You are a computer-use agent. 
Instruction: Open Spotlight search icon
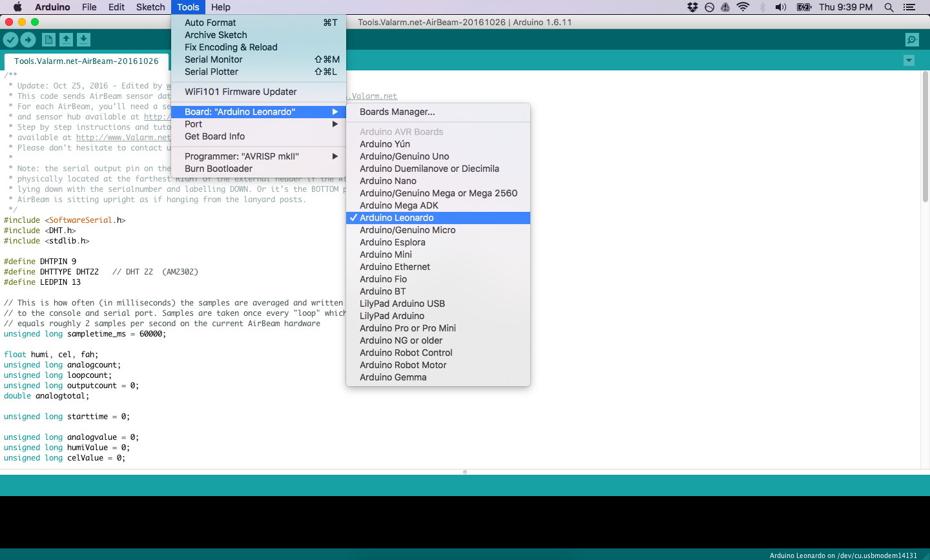coord(889,7)
